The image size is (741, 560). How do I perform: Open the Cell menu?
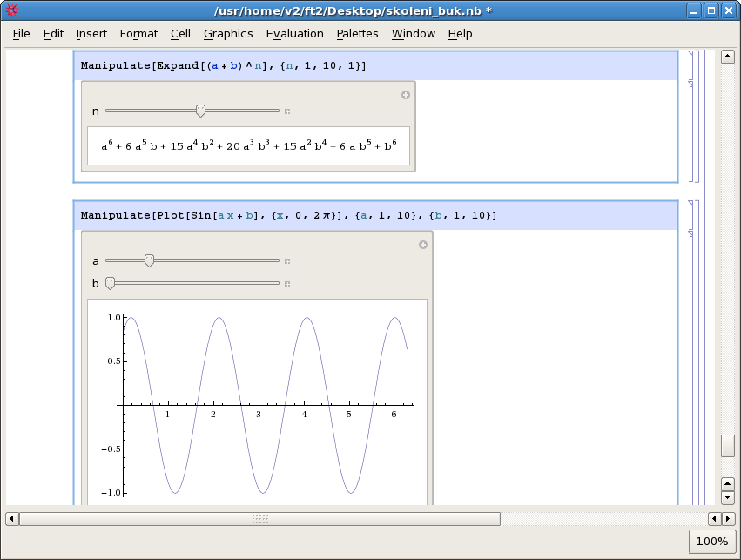tap(180, 34)
